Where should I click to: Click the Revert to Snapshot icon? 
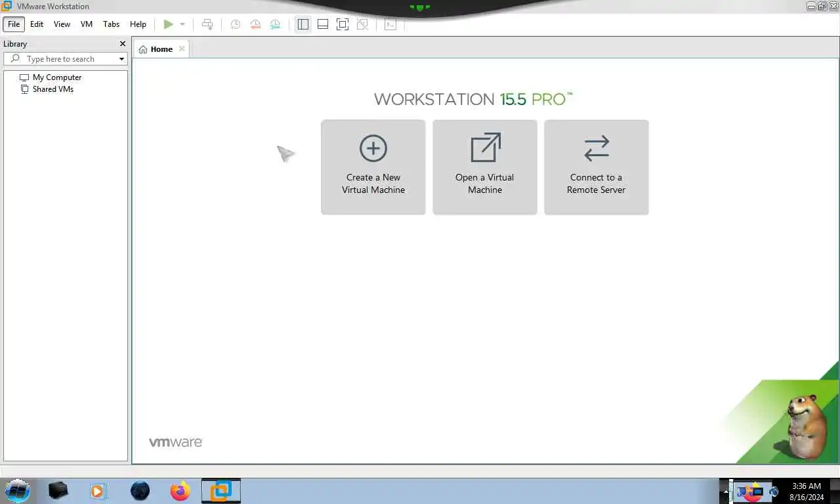(x=255, y=24)
